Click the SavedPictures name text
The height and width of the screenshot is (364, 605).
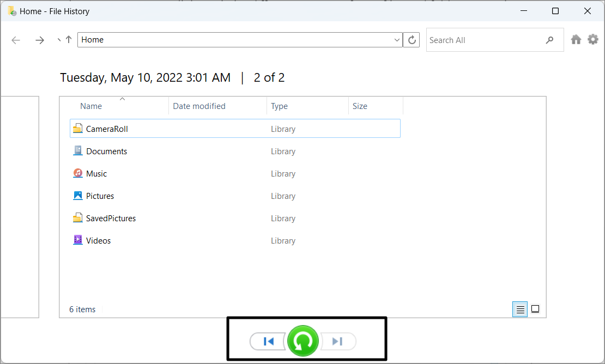[x=111, y=219]
